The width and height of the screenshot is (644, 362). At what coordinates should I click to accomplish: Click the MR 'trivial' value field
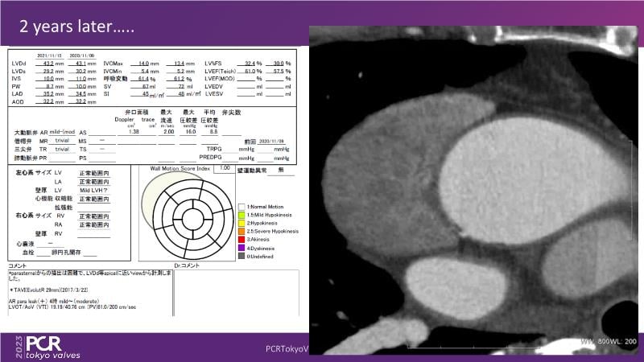click(62, 139)
